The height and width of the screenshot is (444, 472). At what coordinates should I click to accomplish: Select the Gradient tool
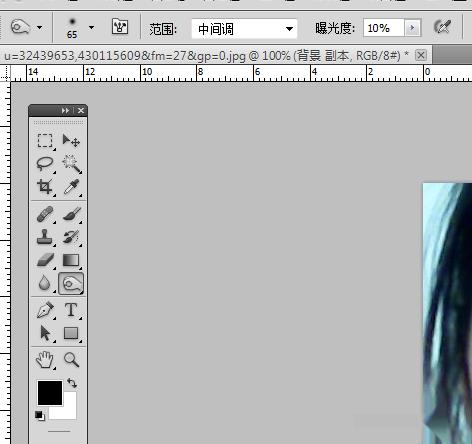[x=71, y=260]
